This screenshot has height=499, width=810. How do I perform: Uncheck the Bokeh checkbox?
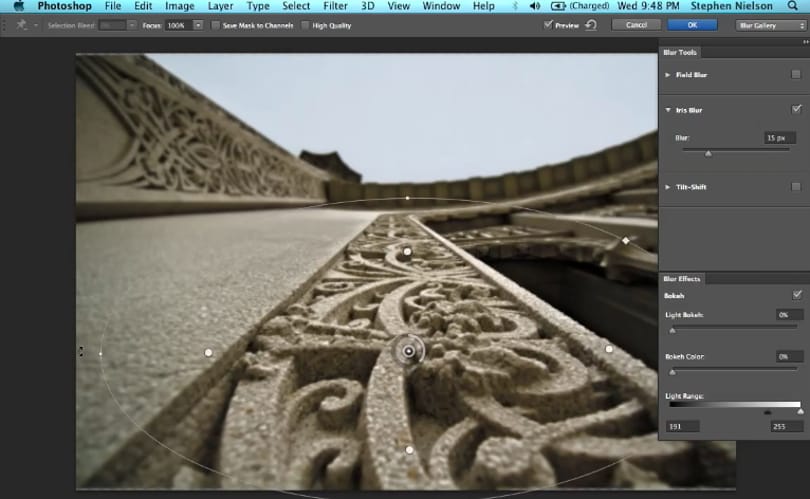pos(797,295)
